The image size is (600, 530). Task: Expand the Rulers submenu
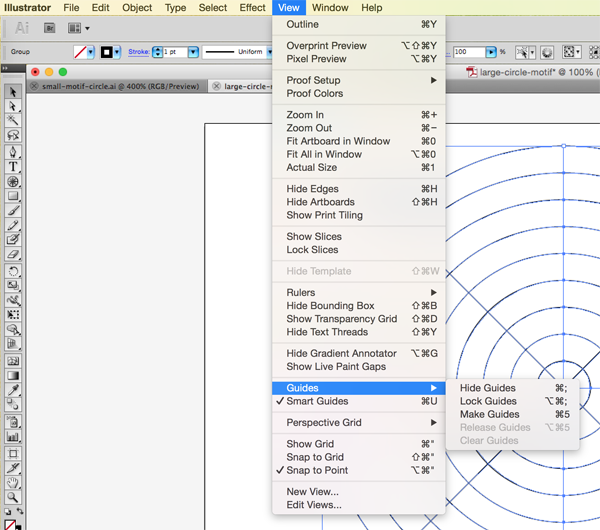[x=359, y=292]
